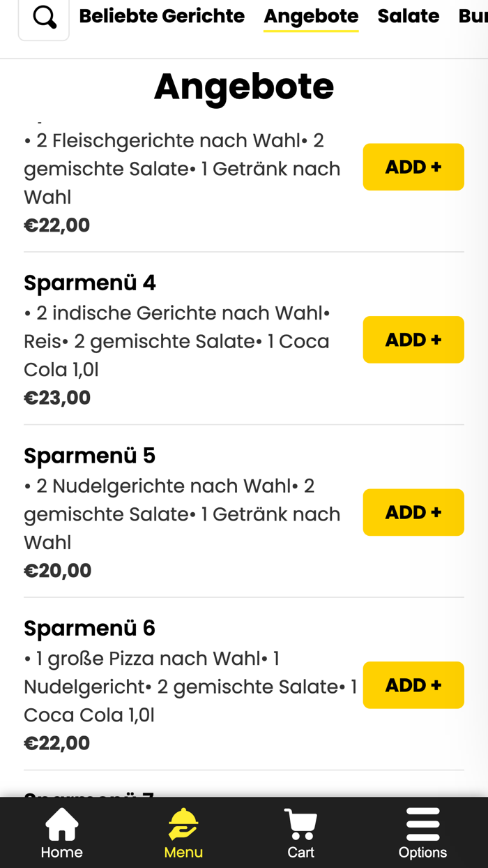
Task: Open the Options hamburger icon
Action: coord(423,823)
